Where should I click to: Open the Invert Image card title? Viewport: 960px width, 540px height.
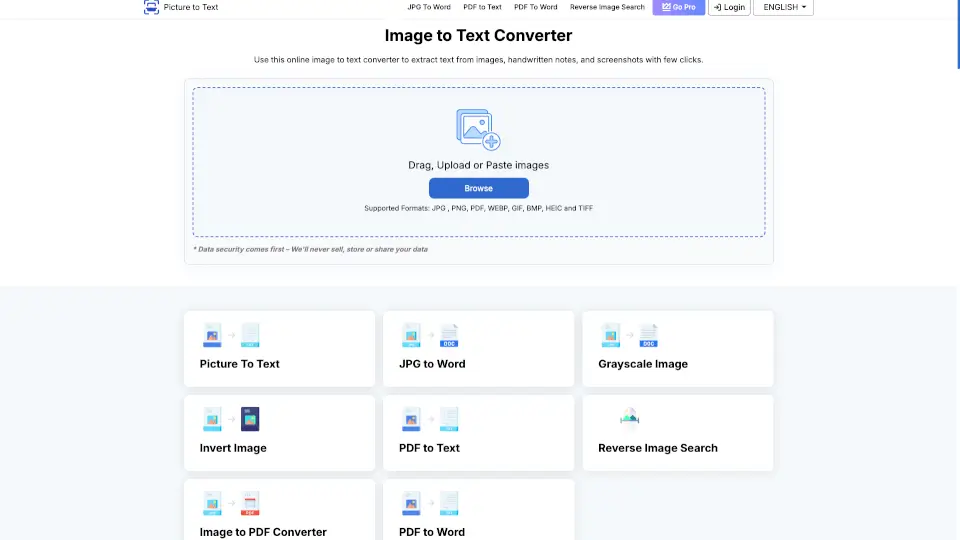coord(233,448)
